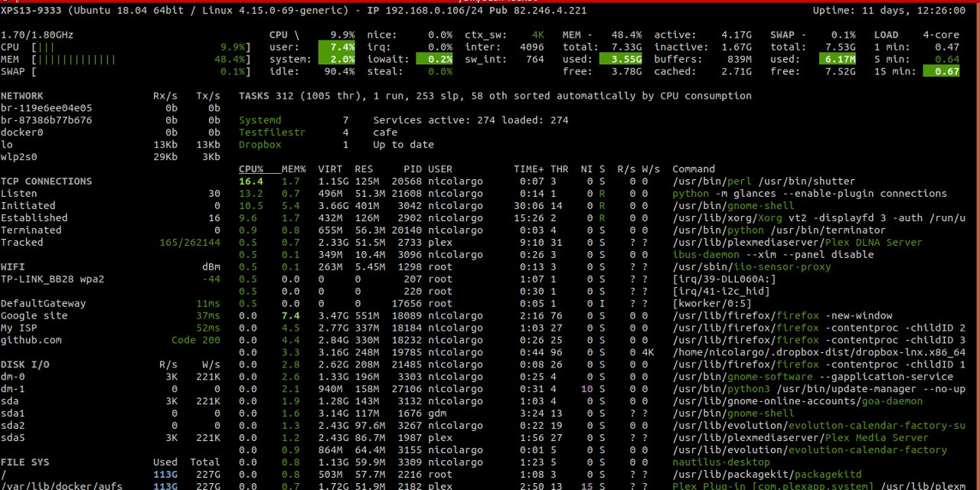Select the Xorg vt2 process row

[602, 218]
